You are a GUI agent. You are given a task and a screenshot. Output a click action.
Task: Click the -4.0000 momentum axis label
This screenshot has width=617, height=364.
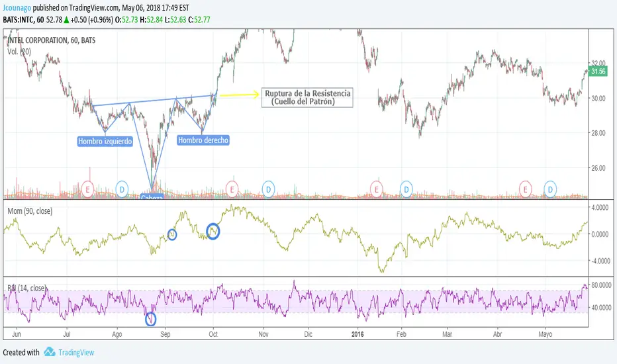[600, 261]
